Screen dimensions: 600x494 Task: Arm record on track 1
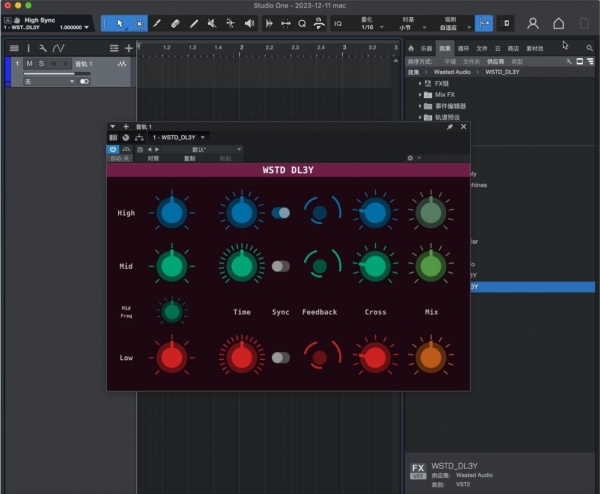click(54, 64)
